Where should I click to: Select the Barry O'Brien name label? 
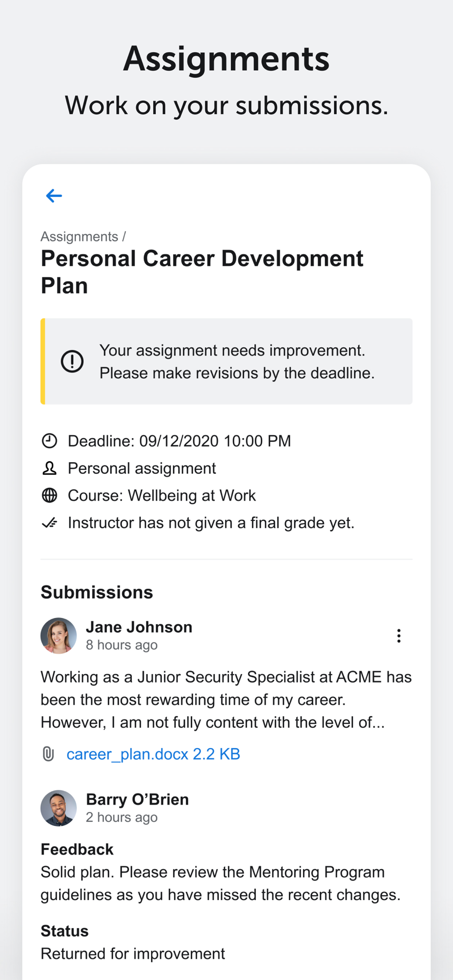pos(137,799)
